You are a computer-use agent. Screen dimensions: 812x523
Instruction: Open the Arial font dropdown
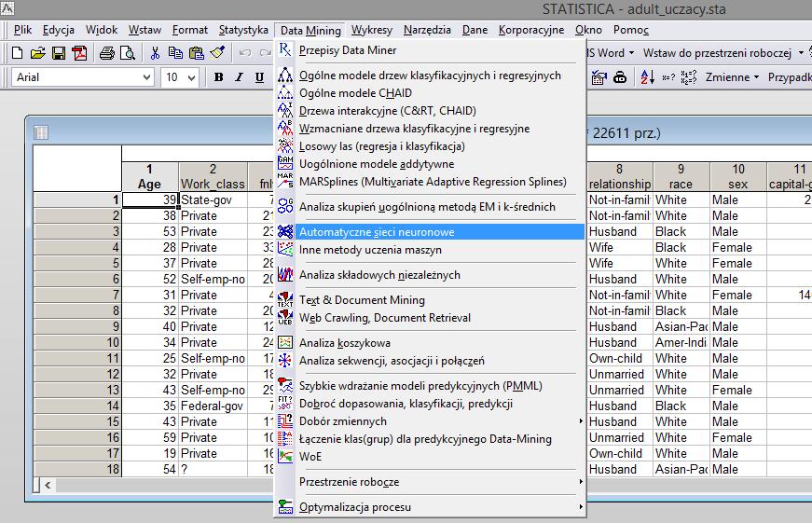click(147, 77)
